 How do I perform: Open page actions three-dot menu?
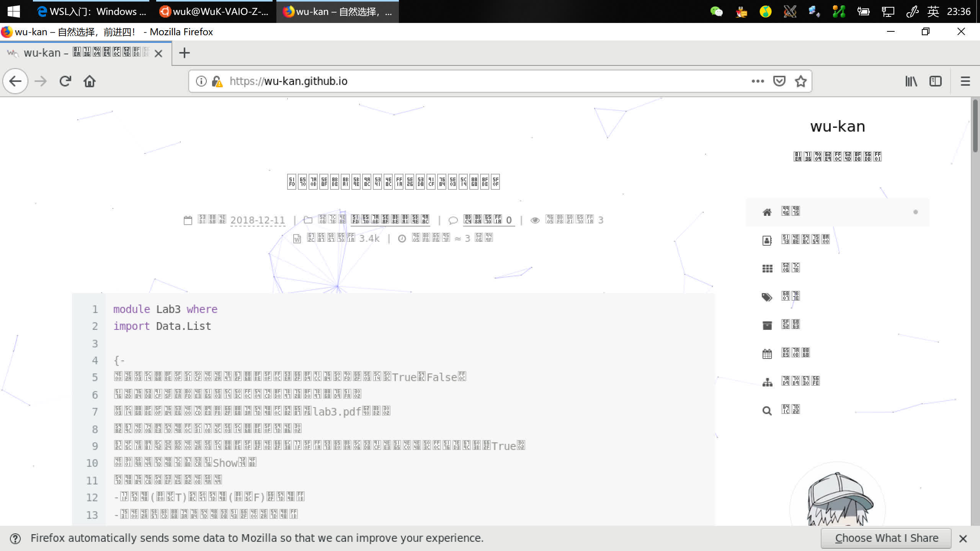pyautogui.click(x=758, y=81)
